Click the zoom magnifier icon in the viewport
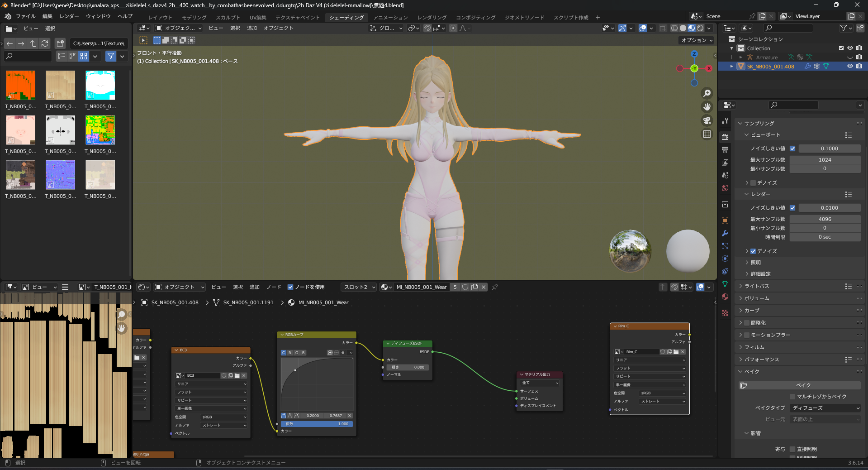868x470 pixels. (707, 93)
